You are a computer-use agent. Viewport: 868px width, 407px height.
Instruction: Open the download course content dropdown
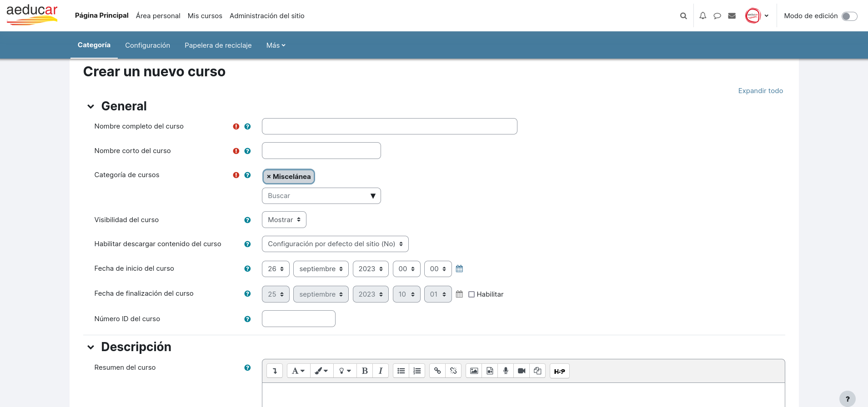click(335, 244)
